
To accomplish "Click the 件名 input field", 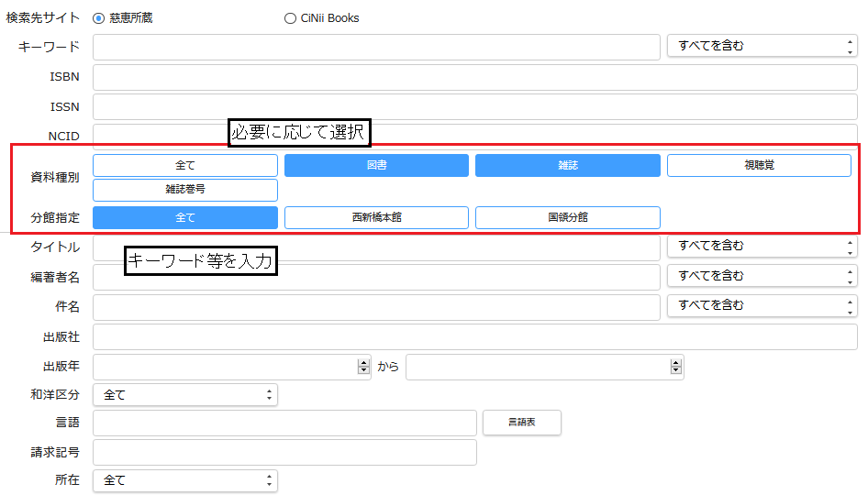I will [376, 307].
